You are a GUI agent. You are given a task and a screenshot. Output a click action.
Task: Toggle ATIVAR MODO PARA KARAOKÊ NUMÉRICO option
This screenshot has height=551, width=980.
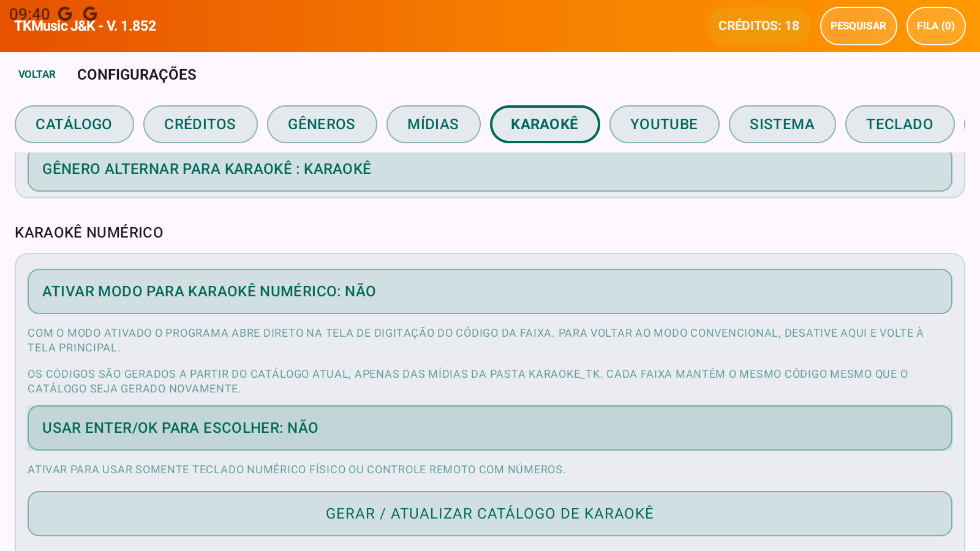click(x=490, y=291)
